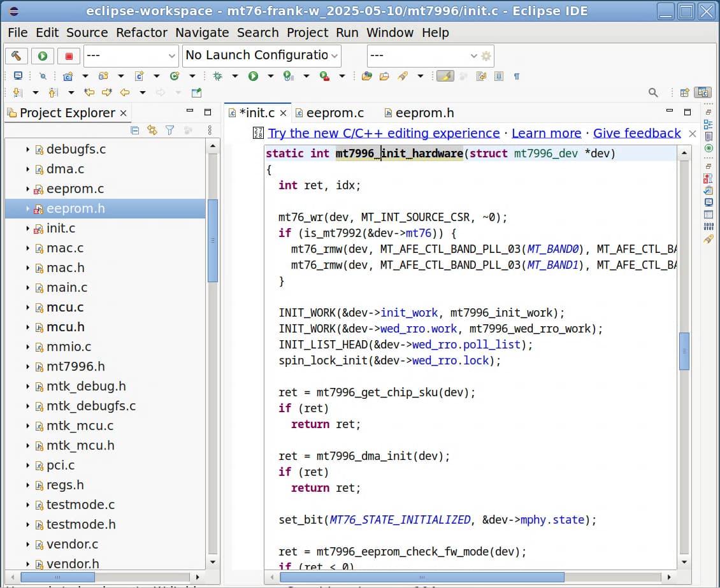The width and height of the screenshot is (720, 588).
Task: Select mcu.c in Project Explorer
Action: click(65, 307)
